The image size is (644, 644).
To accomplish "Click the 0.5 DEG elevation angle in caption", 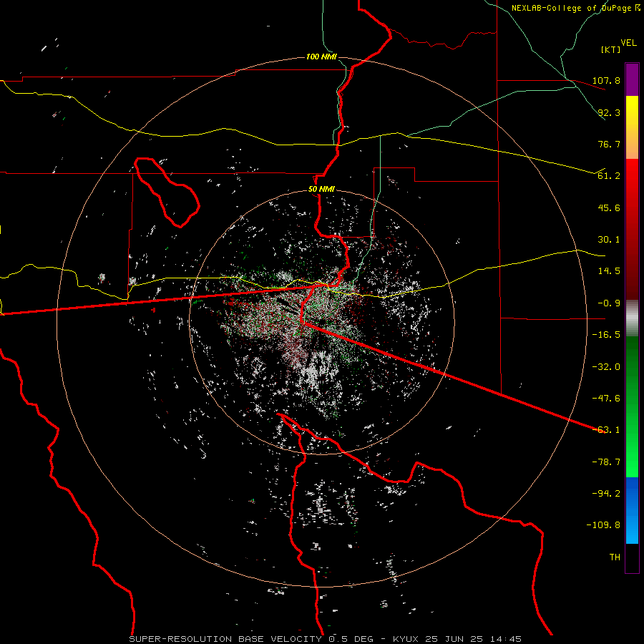I will point(351,639).
